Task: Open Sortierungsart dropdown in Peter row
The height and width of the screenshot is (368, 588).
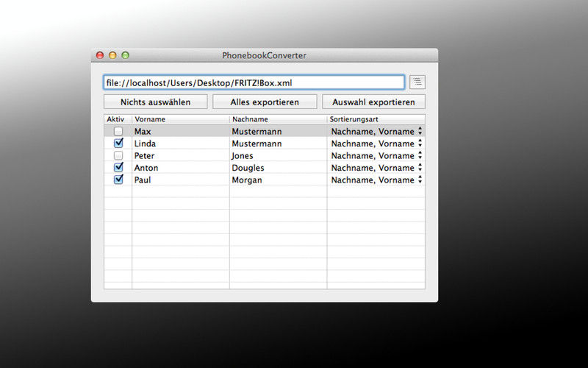Action: 376,155
